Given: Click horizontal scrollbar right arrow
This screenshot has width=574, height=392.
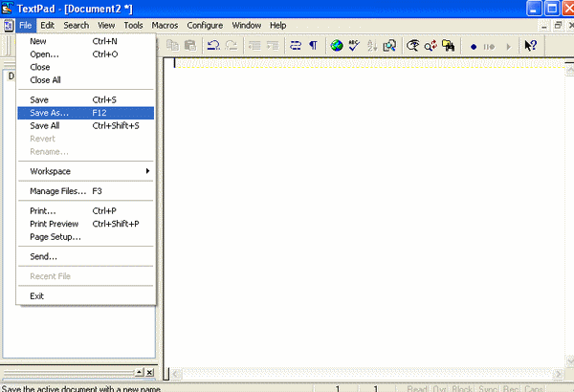Looking at the screenshot, I should [558, 374].
